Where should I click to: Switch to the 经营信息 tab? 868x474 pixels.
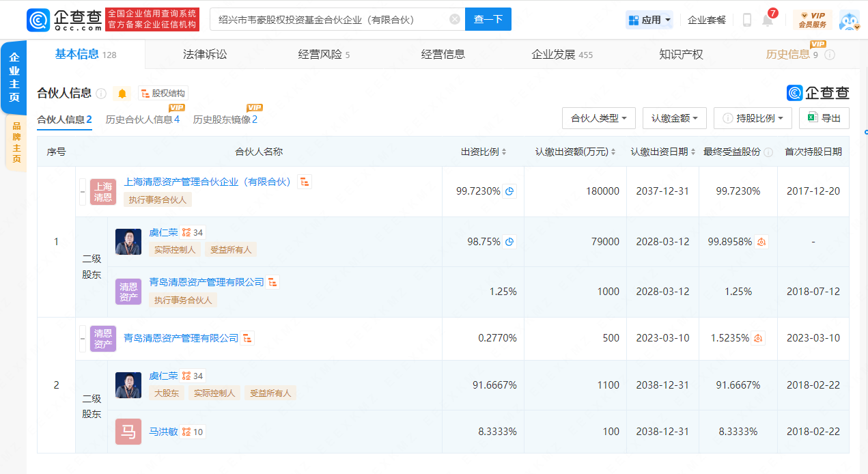(x=443, y=55)
